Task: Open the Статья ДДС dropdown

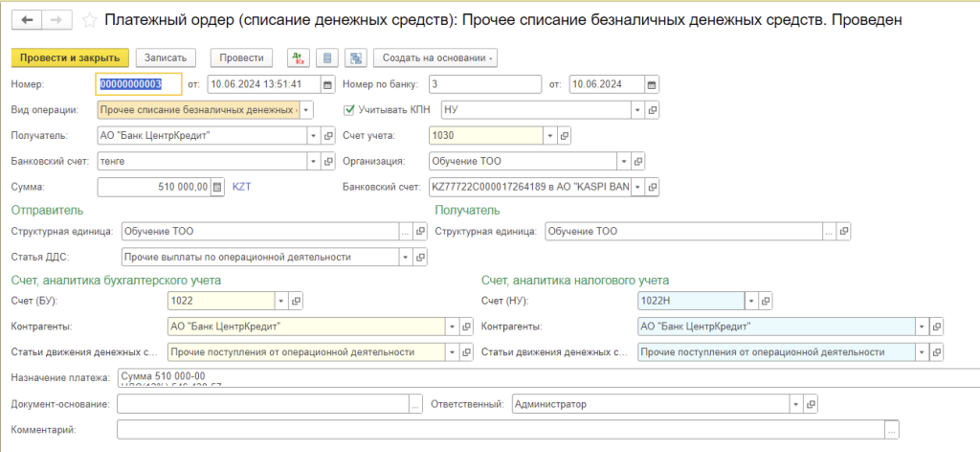Action: 407,257
